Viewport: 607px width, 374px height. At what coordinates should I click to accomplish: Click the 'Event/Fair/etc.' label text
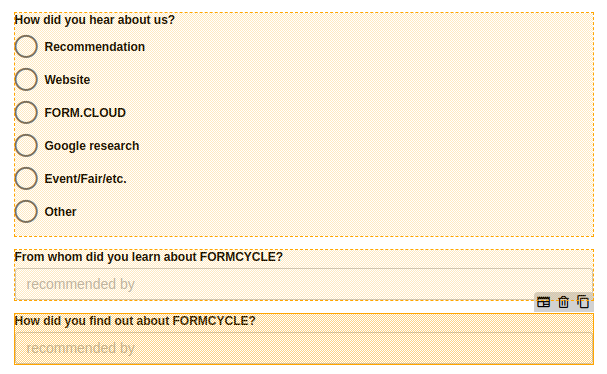pos(86,179)
